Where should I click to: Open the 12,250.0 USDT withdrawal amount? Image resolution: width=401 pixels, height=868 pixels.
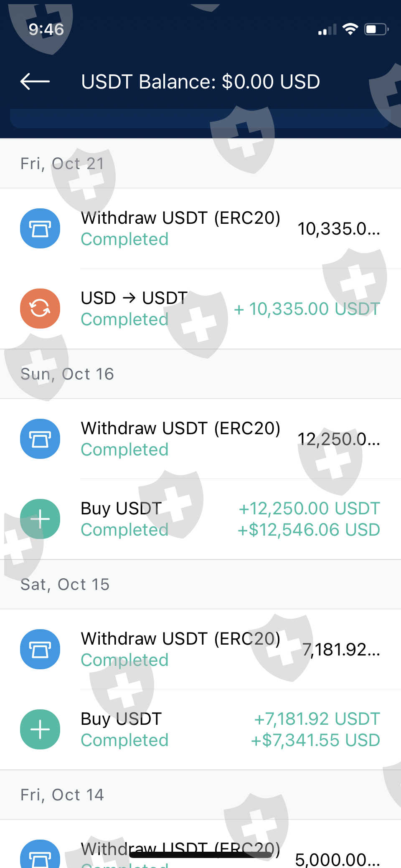click(338, 439)
